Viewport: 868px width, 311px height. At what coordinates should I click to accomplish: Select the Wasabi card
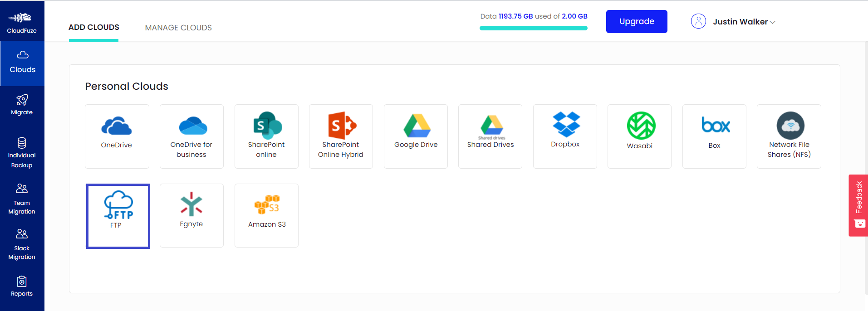click(639, 136)
